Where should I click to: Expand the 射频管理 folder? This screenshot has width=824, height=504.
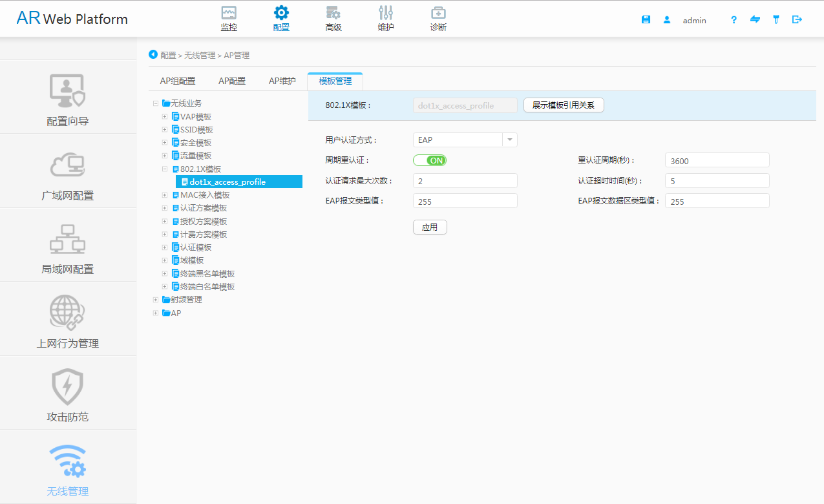155,299
